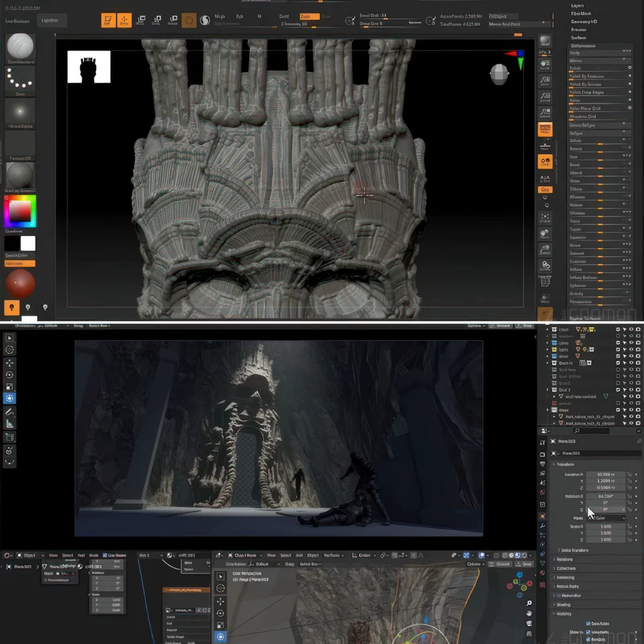Toggle the Motion Blur checkbox
This screenshot has width=644, height=644.
click(557, 596)
